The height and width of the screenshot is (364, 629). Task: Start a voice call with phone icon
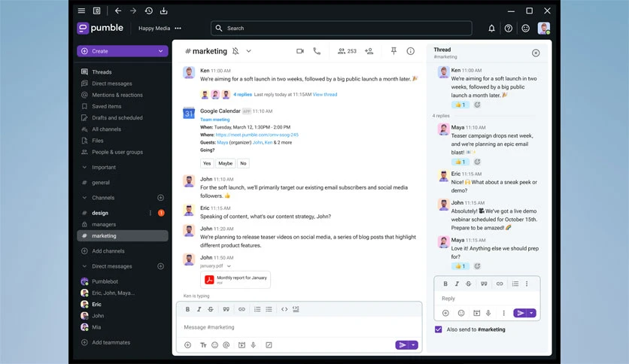[317, 51]
